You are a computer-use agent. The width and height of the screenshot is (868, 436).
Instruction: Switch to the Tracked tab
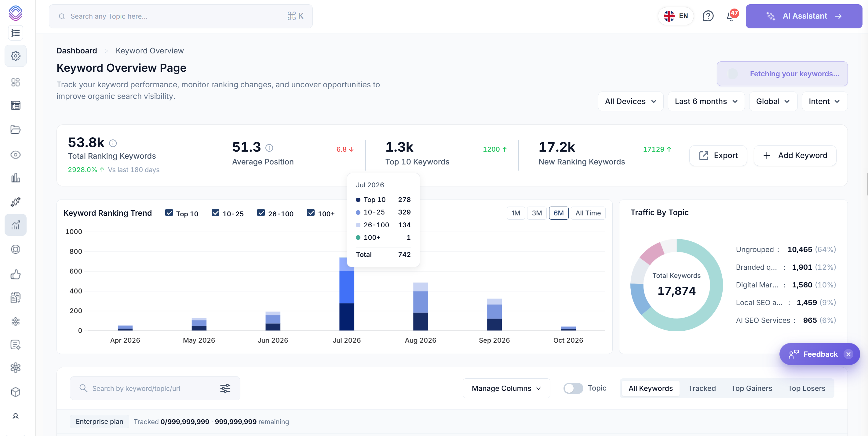(702, 388)
